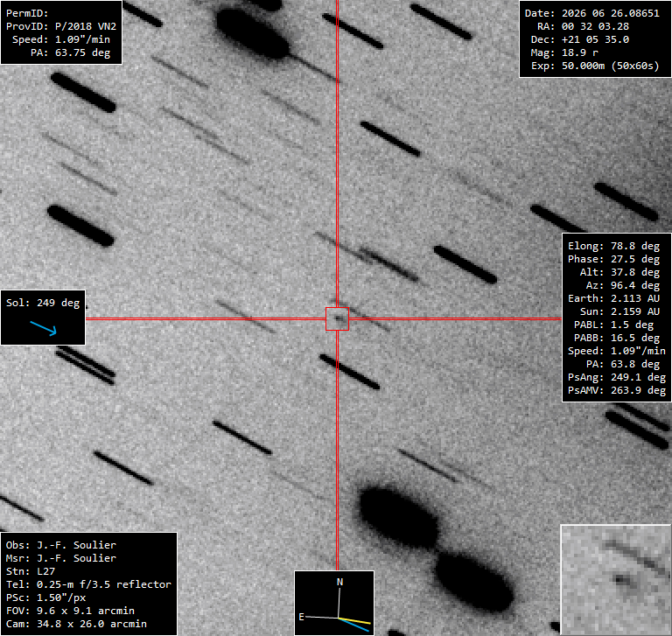The image size is (672, 636).
Task: Click 'Cam: 34.8 x 26.0 arcmin' line
Action: tap(76, 624)
